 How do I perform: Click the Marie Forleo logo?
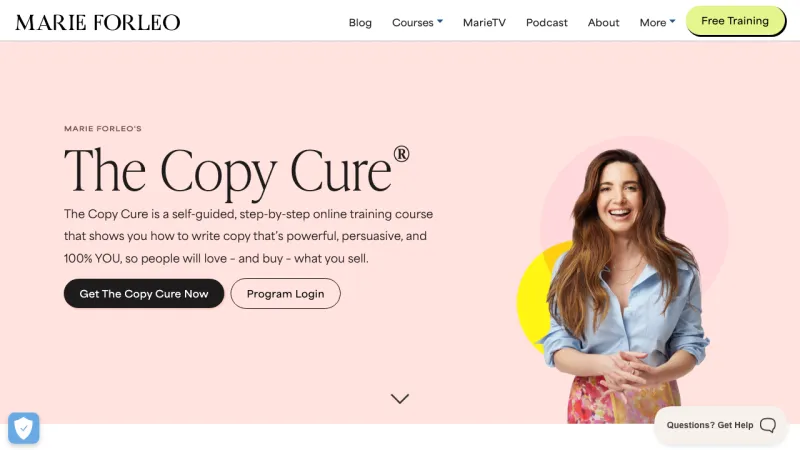[x=97, y=22]
